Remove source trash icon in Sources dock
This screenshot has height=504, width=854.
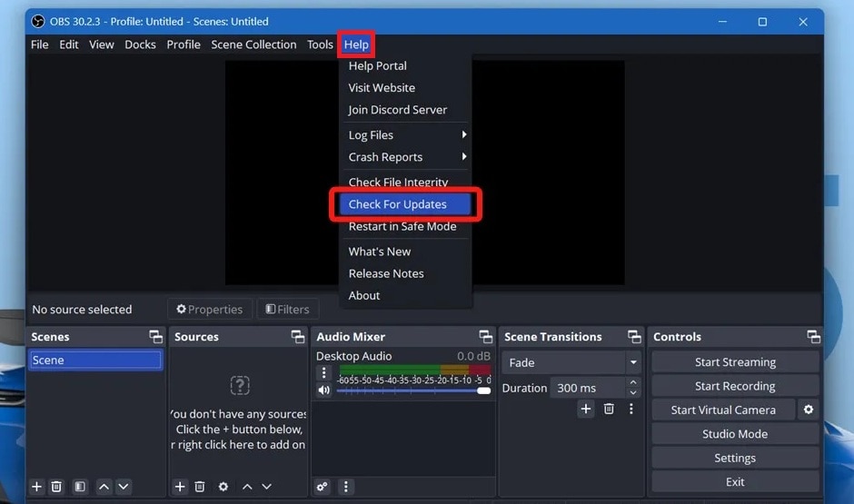199,486
